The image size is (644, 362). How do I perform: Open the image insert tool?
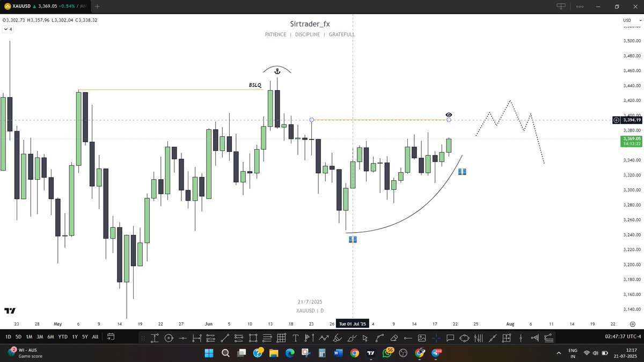coord(422,338)
